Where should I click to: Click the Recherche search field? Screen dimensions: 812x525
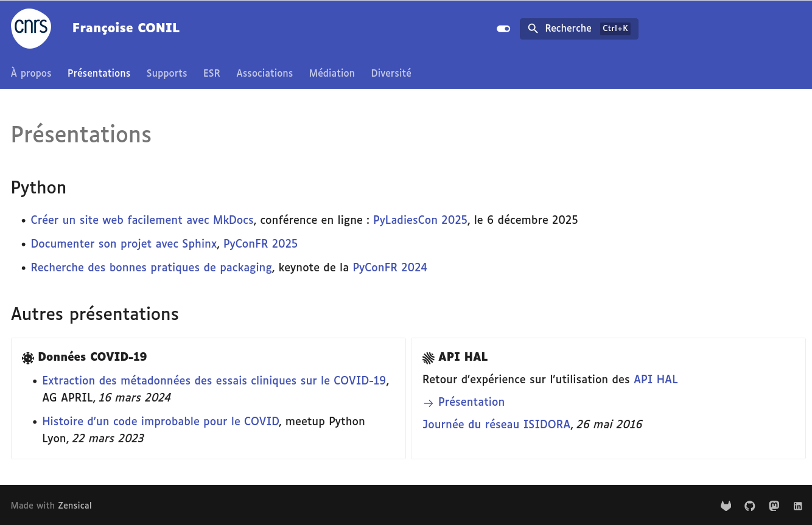pos(578,29)
